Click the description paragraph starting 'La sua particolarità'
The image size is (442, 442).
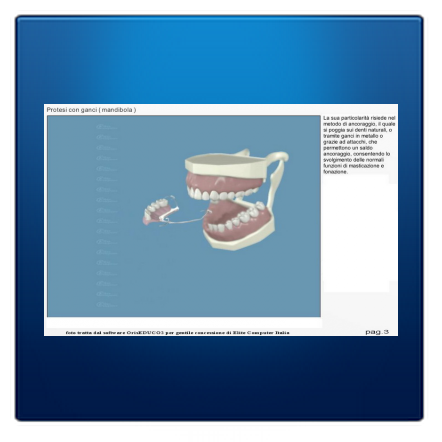(359, 145)
